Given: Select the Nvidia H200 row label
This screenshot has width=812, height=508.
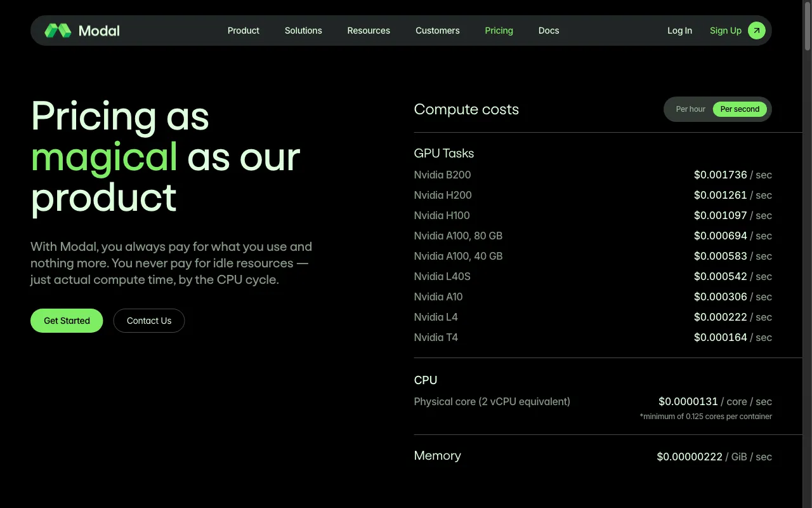Looking at the screenshot, I should point(443,195).
